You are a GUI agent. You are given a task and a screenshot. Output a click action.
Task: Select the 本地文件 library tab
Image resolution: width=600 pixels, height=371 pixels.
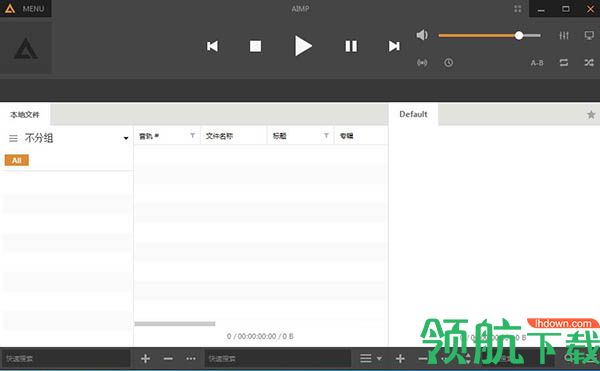pyautogui.click(x=25, y=114)
